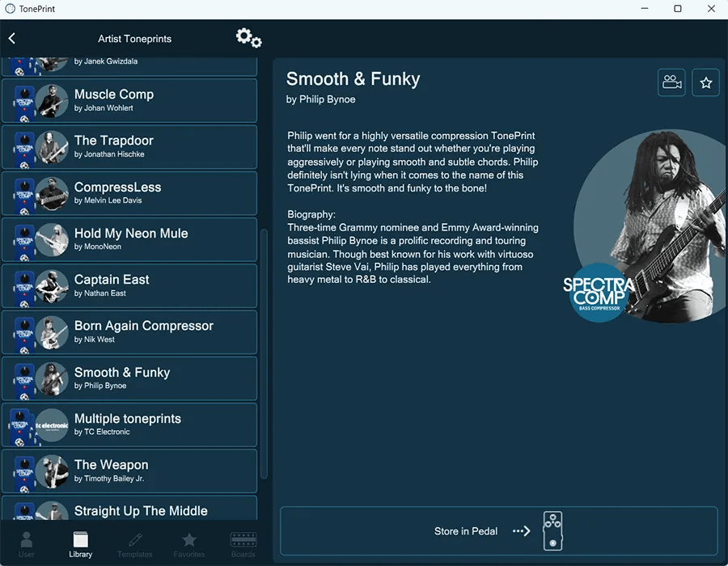This screenshot has height=566, width=728.
Task: Select Born Again Compressor by Nik West
Action: (146, 332)
